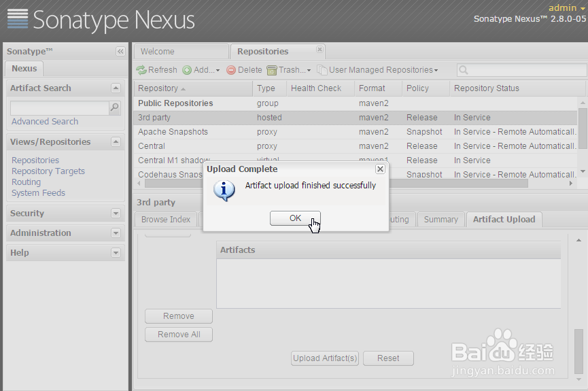The height and width of the screenshot is (391, 588).
Task: Select the Nexus tab in sidebar
Action: 24,69
